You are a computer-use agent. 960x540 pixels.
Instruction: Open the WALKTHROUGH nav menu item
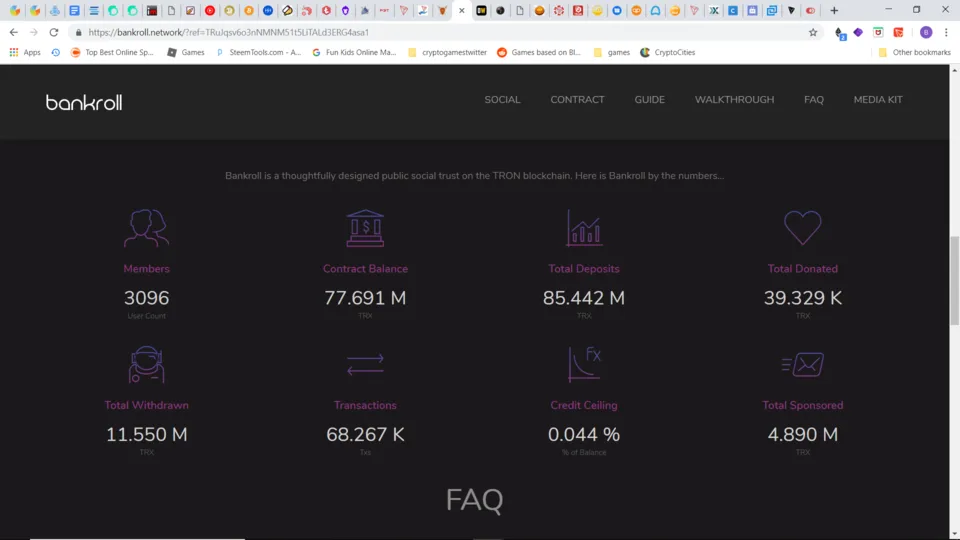pos(734,100)
